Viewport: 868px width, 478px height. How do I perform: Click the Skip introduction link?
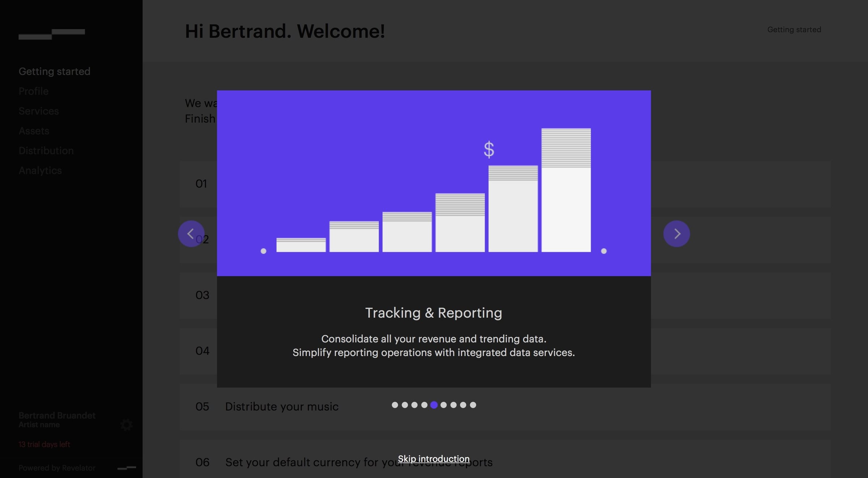pos(434,459)
